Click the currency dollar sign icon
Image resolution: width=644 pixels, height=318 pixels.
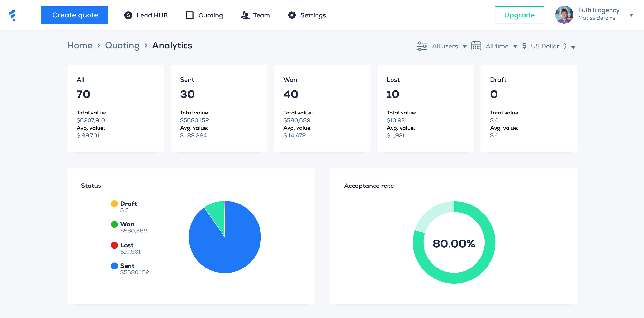[x=524, y=46]
